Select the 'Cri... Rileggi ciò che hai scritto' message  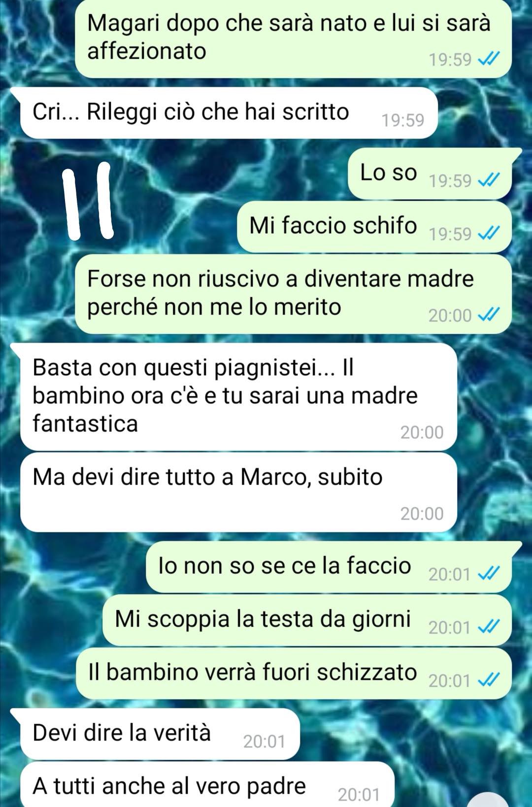pyautogui.click(x=229, y=113)
